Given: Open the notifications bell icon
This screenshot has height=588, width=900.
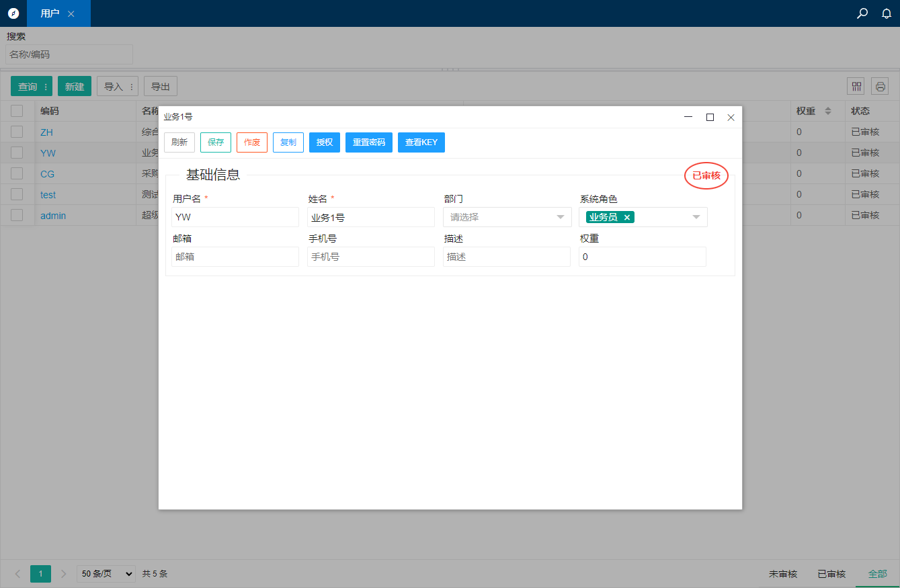Looking at the screenshot, I should (x=887, y=13).
